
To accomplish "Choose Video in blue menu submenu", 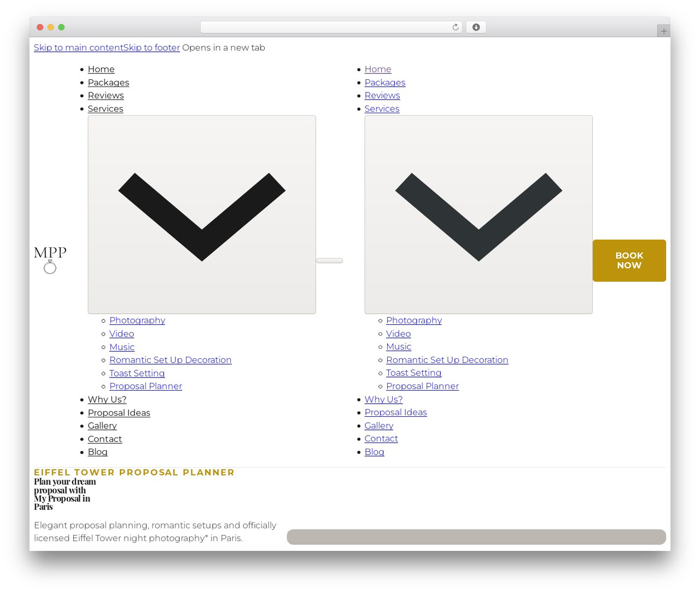I will point(398,333).
